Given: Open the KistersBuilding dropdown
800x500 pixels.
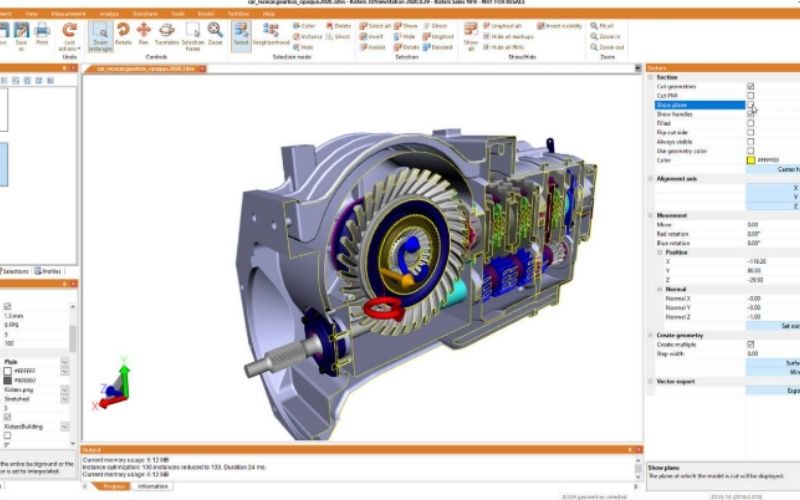Looking at the screenshot, I should tap(65, 427).
